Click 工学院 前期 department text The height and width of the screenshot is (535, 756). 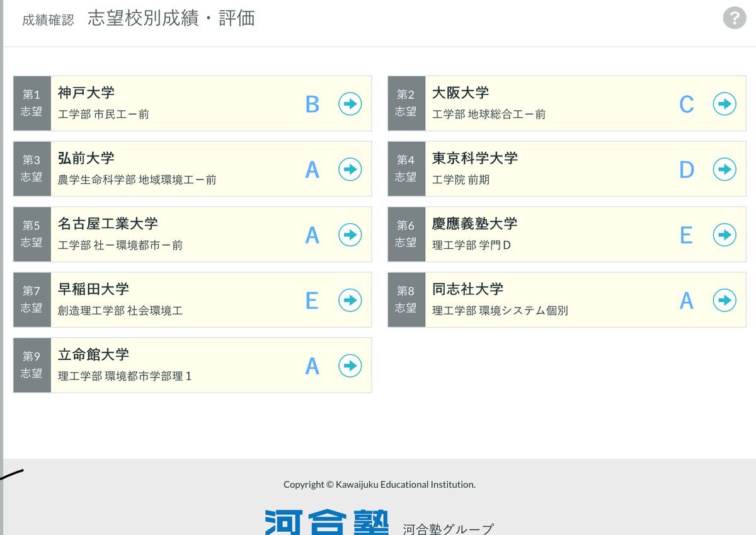pyautogui.click(x=461, y=180)
